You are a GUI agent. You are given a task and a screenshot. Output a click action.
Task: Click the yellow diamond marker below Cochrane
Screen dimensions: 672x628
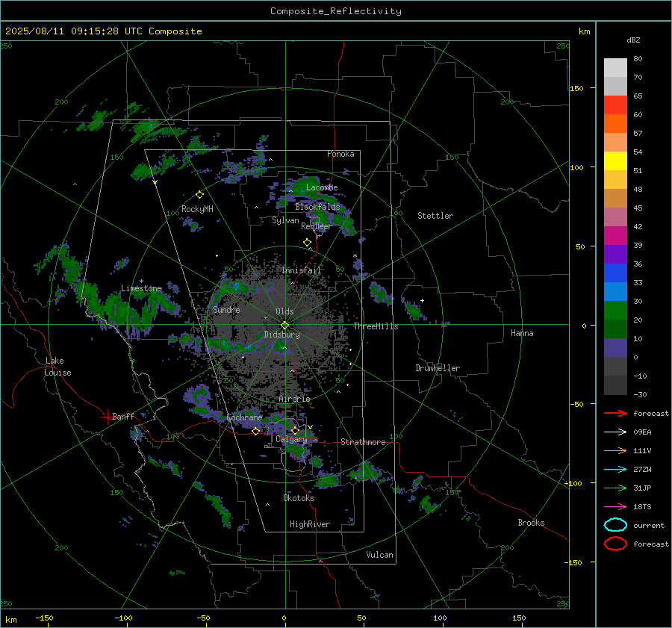[x=256, y=432]
